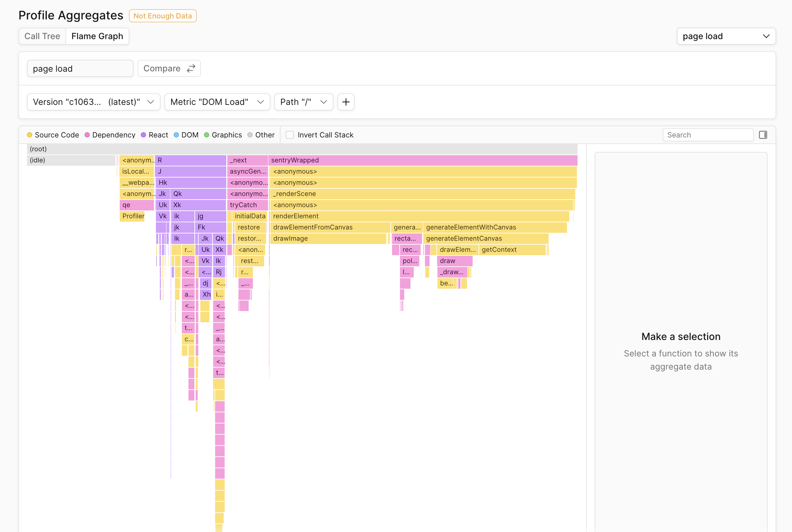Viewport: 792px width, 532px height.
Task: Click the Compare button
Action: pyautogui.click(x=169, y=68)
